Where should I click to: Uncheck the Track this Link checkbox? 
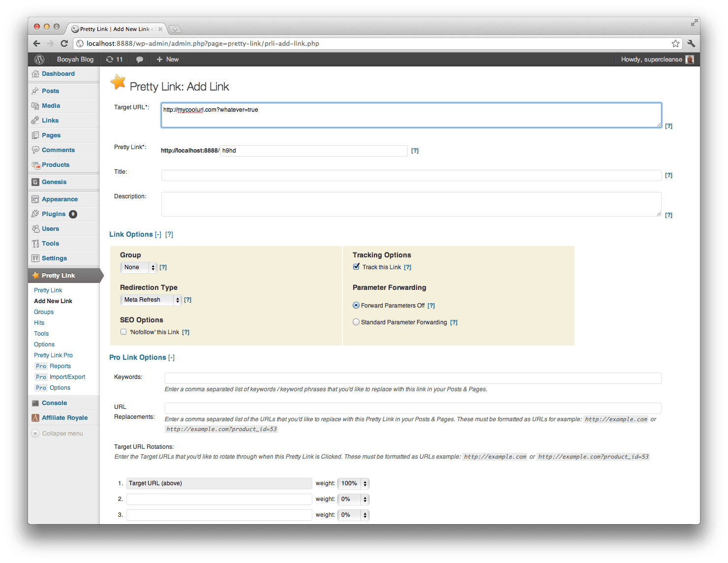coord(357,267)
